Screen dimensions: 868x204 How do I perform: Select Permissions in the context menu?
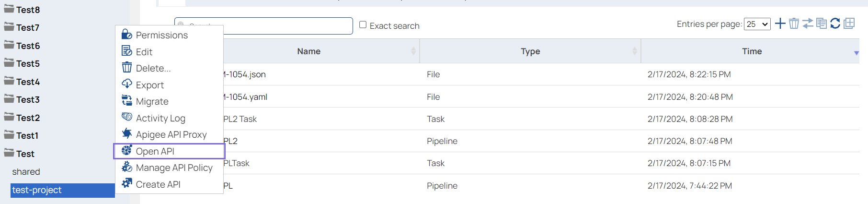tap(161, 35)
